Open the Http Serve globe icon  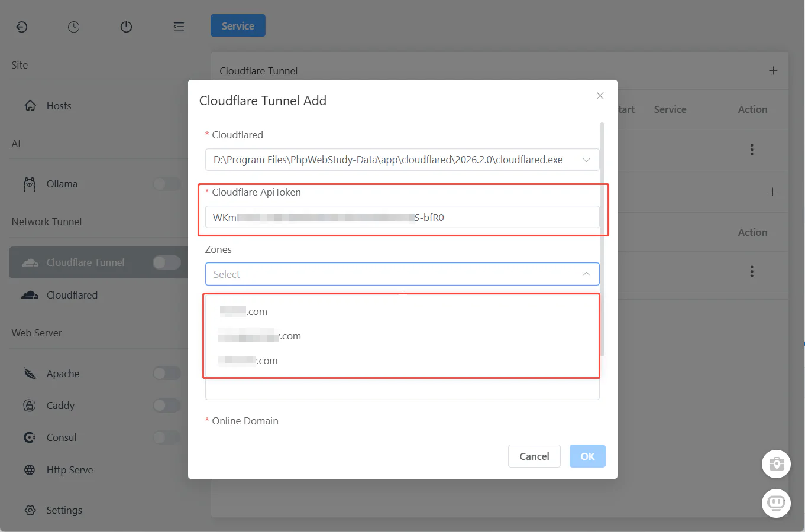pyautogui.click(x=30, y=469)
